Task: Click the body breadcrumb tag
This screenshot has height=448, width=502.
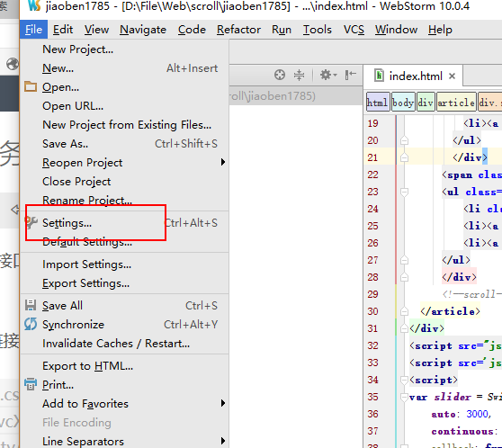Action: click(403, 103)
